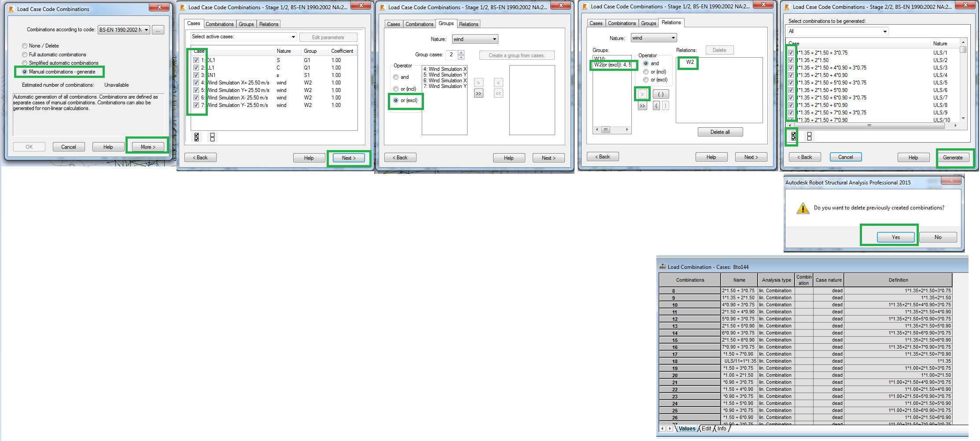980x441 pixels.
Task: Deselect all cases using the empty-checkbox icon
Action: 213,137
